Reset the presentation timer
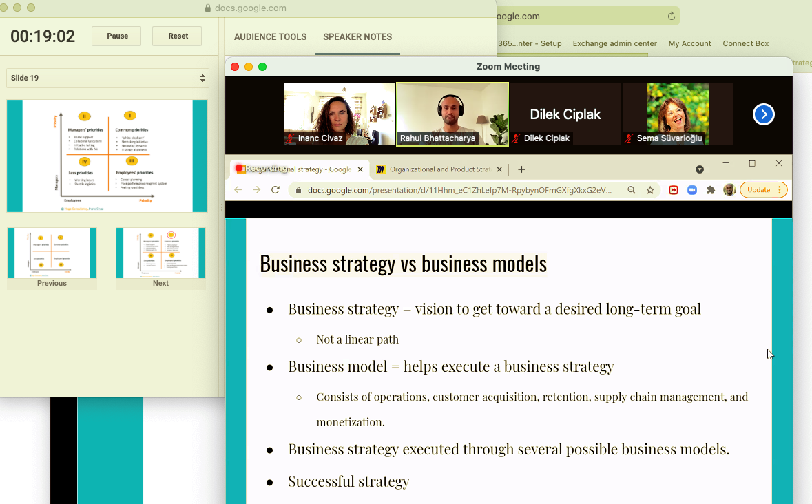Image resolution: width=812 pixels, height=504 pixels. (x=177, y=36)
